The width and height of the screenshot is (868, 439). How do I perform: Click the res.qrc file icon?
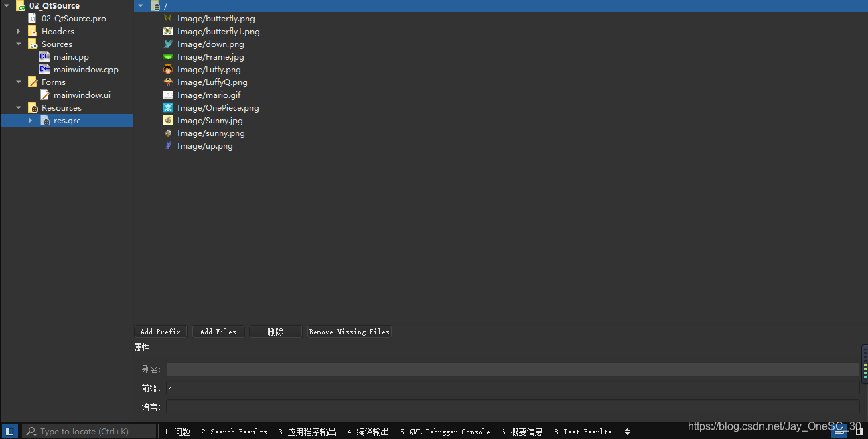point(45,121)
